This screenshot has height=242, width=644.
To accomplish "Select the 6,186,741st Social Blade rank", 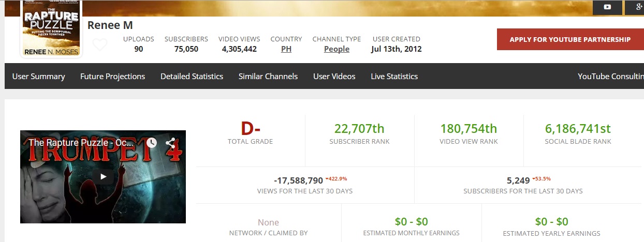I will click(x=578, y=128).
